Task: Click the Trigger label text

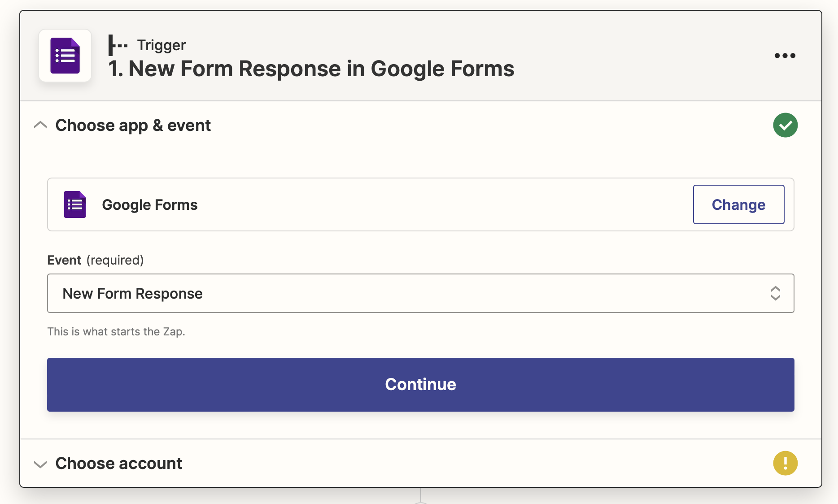Action: point(161,45)
